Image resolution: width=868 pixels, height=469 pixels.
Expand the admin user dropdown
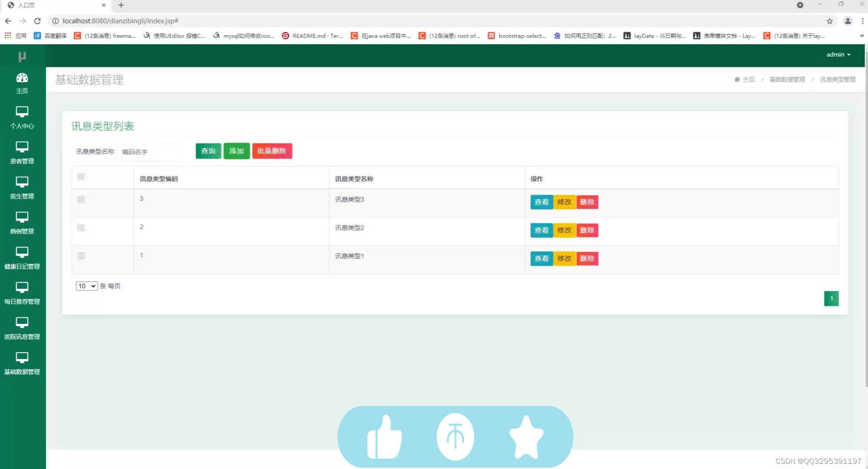pos(838,55)
